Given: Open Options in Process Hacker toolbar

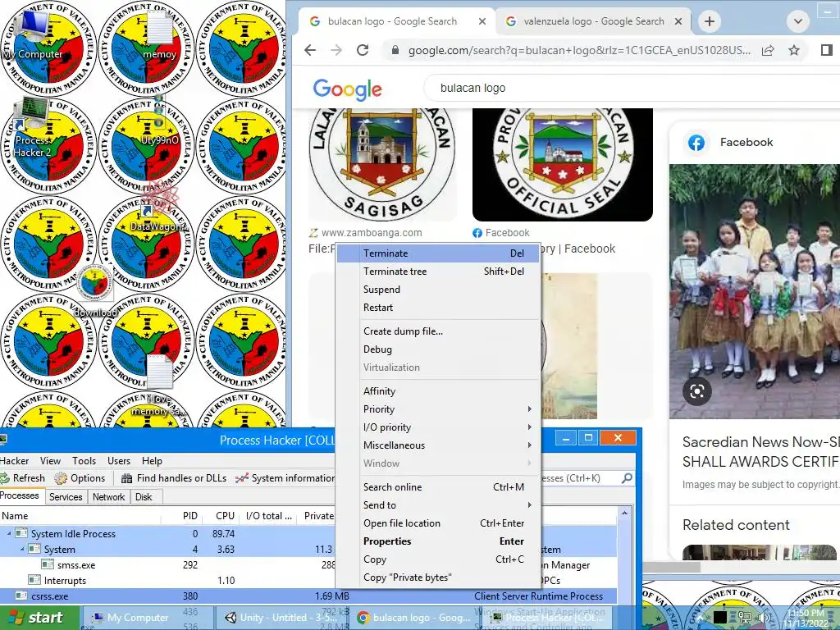Looking at the screenshot, I should [x=80, y=478].
